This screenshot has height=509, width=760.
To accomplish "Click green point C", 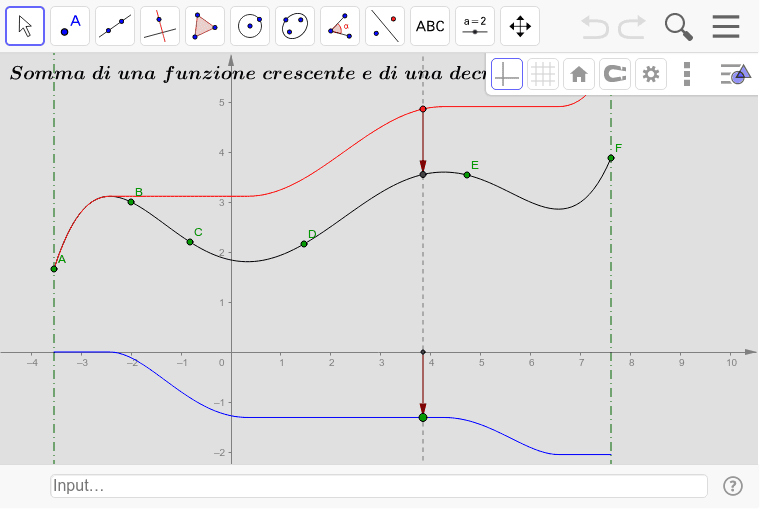I will coord(190,242).
